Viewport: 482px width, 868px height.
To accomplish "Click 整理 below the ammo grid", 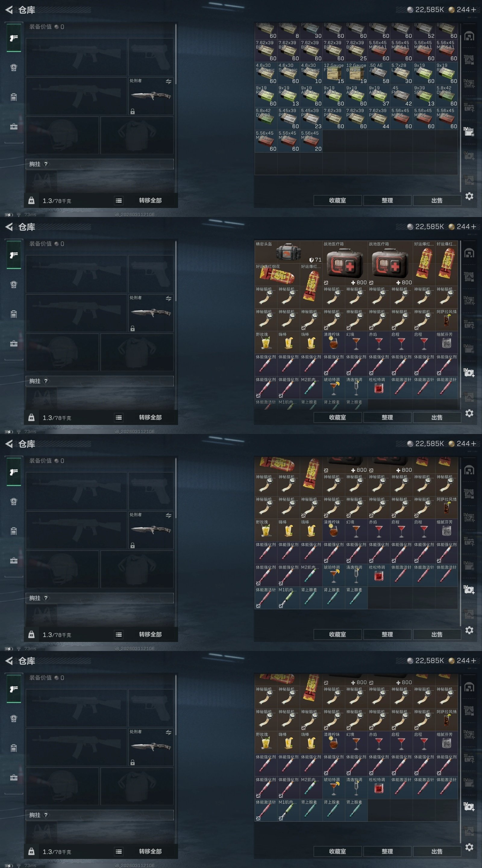I will [x=387, y=200].
